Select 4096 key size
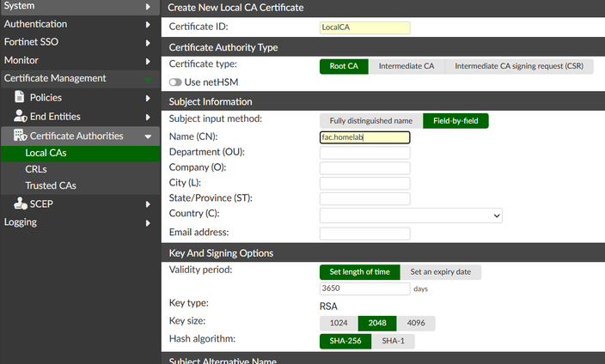Screen dimensions: 605x364 [x=416, y=324]
